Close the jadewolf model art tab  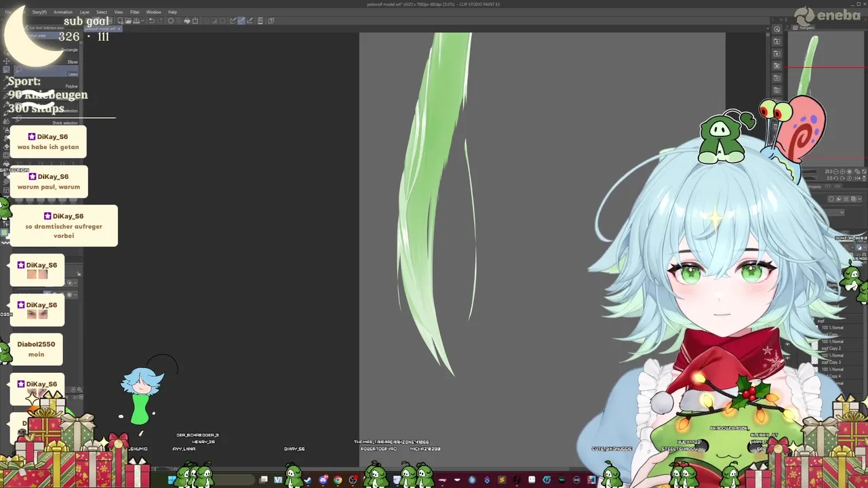point(119,28)
